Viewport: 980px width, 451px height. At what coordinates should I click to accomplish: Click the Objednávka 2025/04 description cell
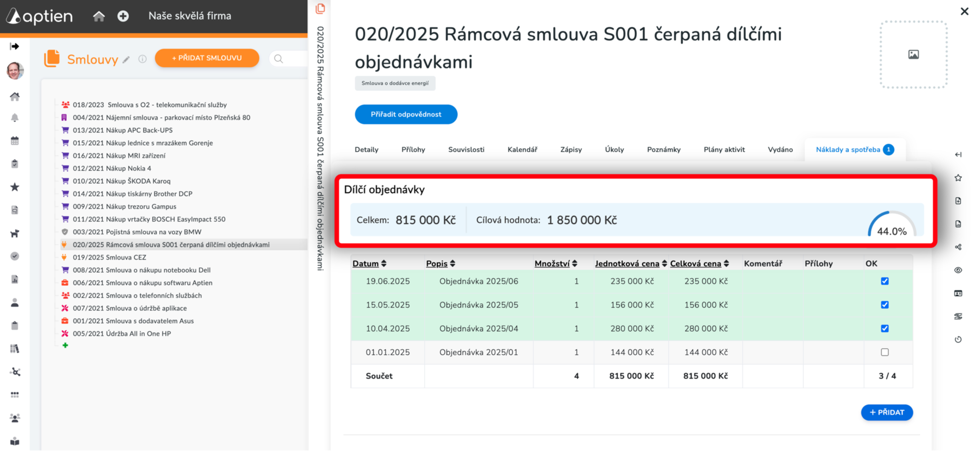(x=478, y=328)
